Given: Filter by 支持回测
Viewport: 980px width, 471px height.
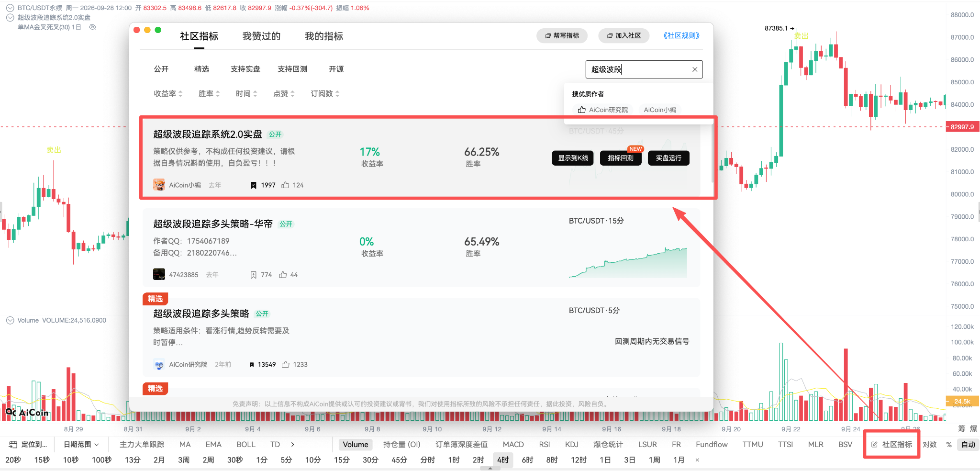Looking at the screenshot, I should coord(292,69).
